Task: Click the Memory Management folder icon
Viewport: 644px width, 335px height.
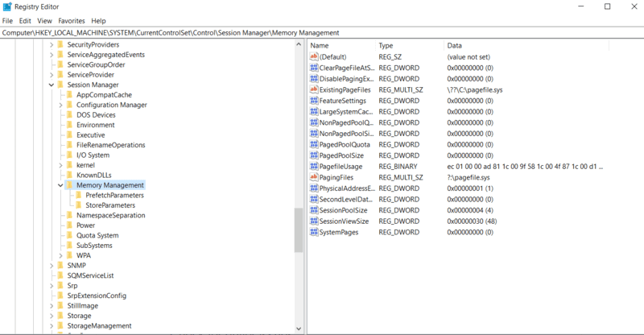Action: pos(69,185)
